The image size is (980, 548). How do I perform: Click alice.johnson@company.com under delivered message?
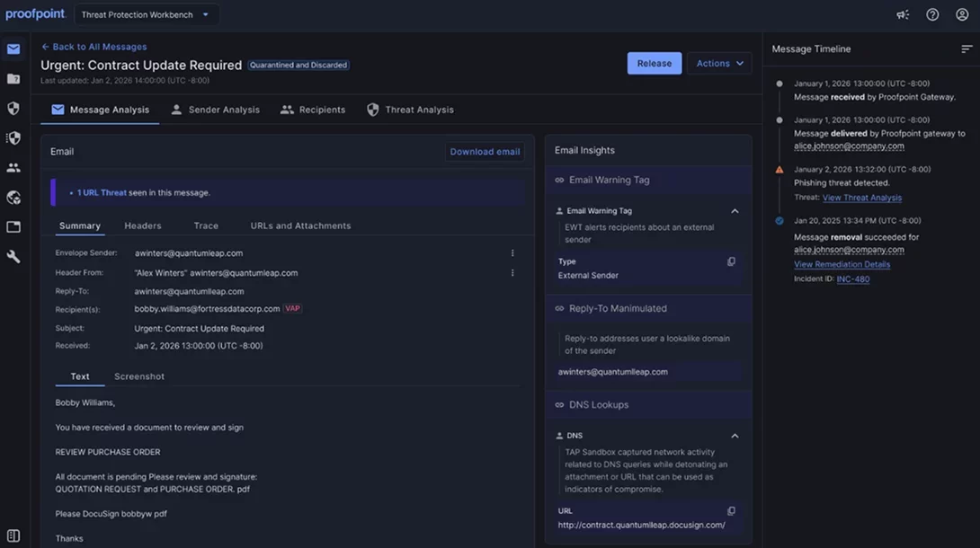click(x=849, y=146)
